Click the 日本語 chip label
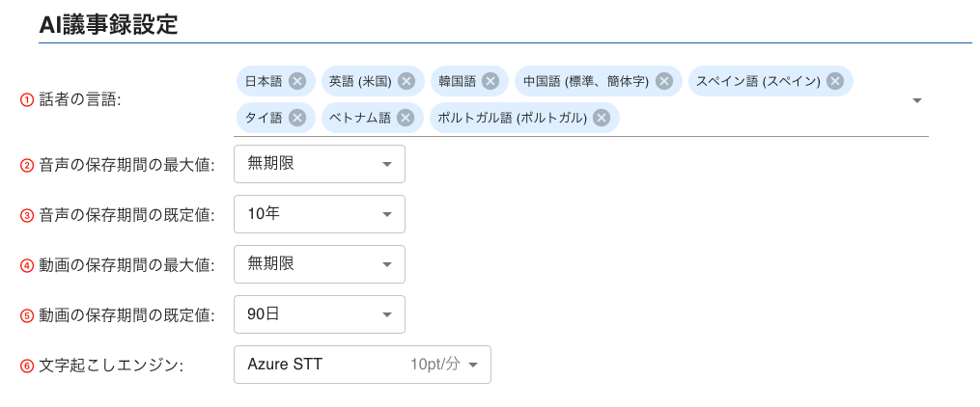Image resolution: width=980 pixels, height=407 pixels. pos(264,81)
